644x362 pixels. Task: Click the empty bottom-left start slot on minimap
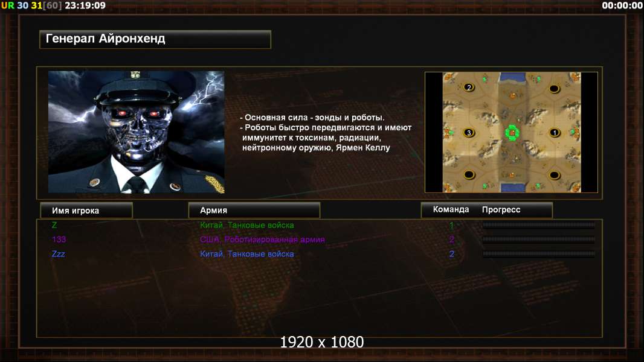pyautogui.click(x=469, y=174)
